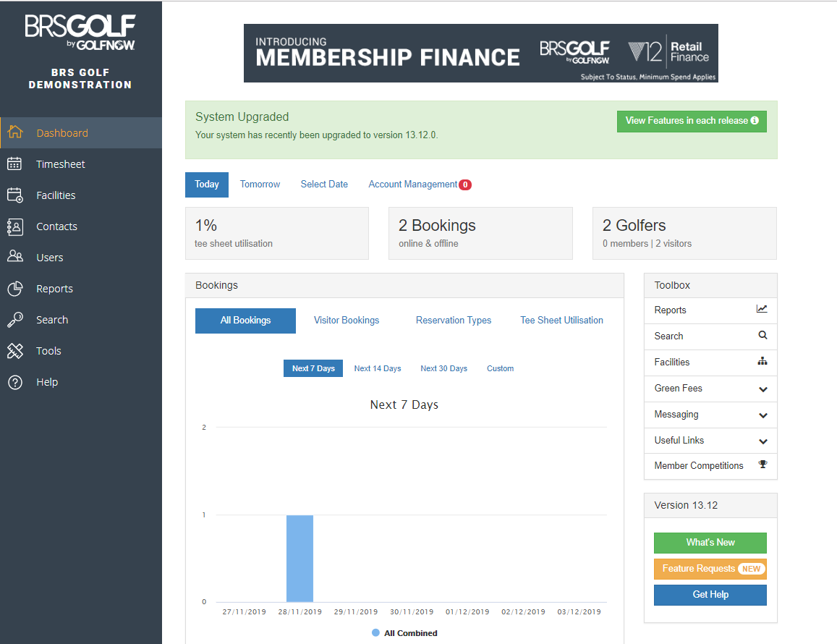
Task: Click the line chart icon in Toolbox Reports
Action: click(762, 309)
